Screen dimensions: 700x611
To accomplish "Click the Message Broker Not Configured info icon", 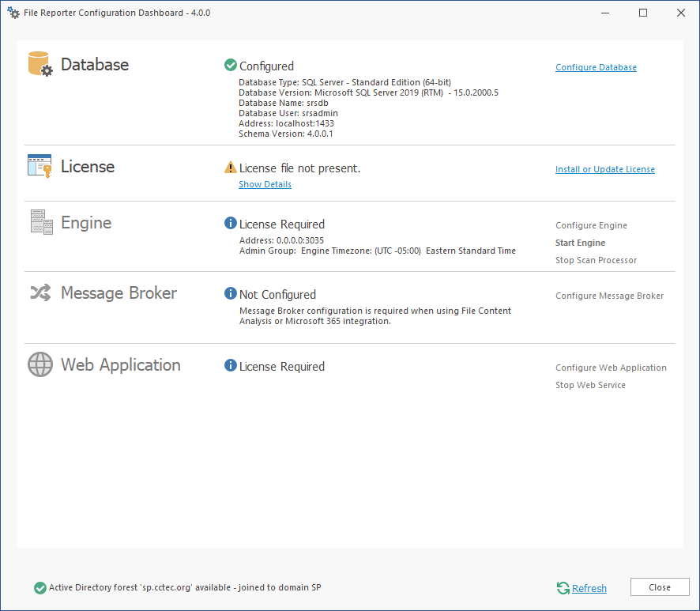I will pos(231,294).
